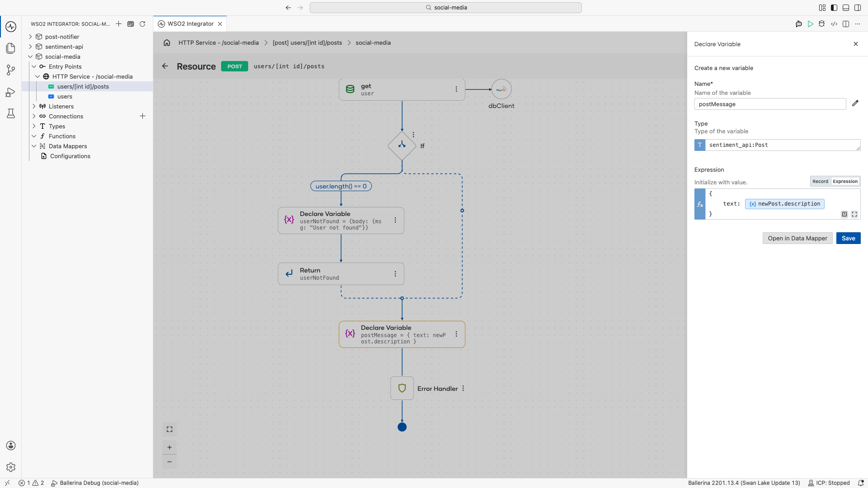Zoom in the diagram with plus
The width and height of the screenshot is (868, 488).
coord(170,447)
